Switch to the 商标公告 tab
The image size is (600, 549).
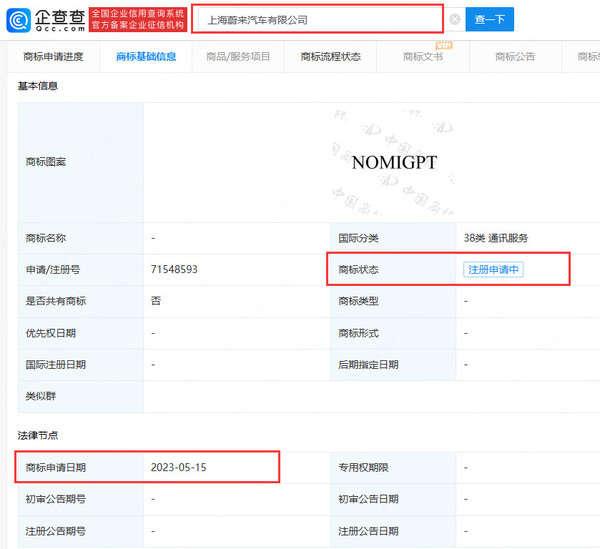coord(515,57)
